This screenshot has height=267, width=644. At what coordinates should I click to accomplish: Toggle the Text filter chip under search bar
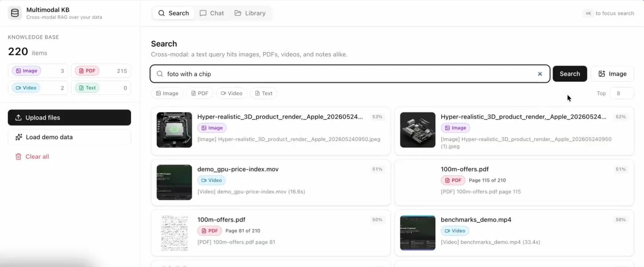pos(263,93)
